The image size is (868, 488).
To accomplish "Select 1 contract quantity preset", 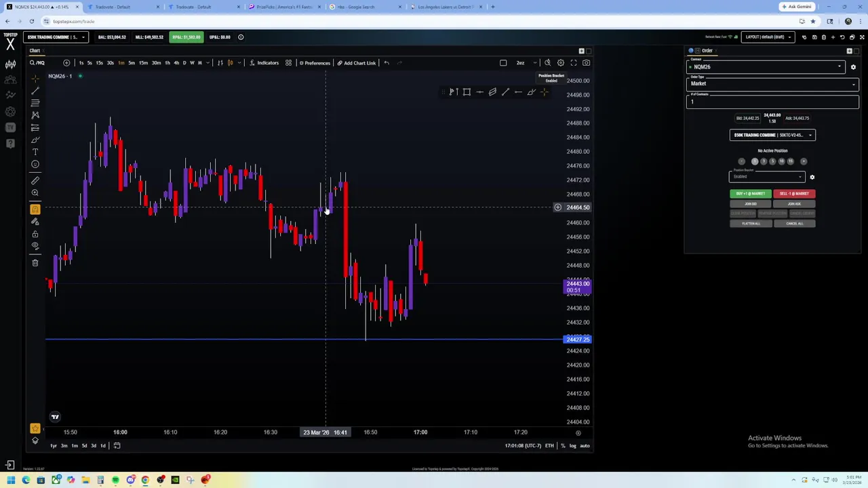I will (x=755, y=161).
